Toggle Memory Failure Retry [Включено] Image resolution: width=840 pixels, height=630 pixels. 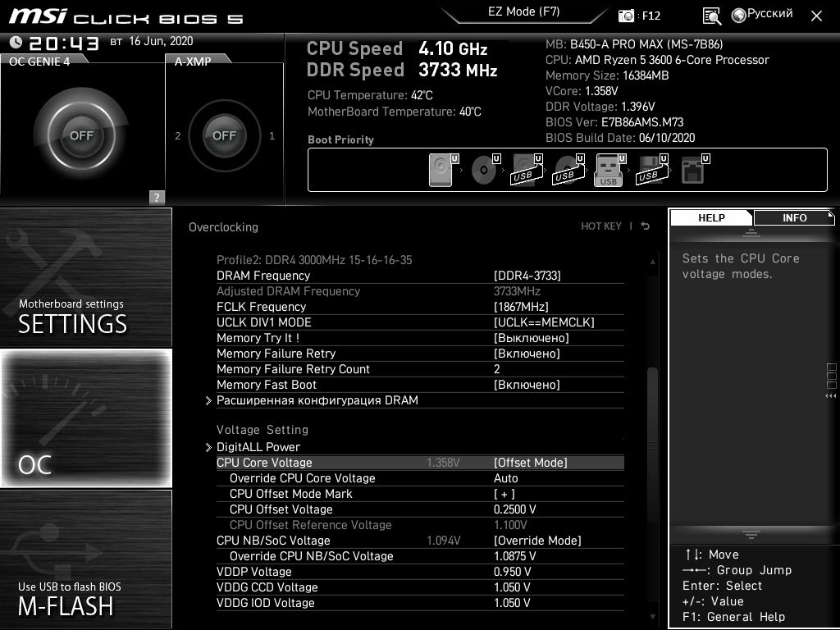click(420, 353)
